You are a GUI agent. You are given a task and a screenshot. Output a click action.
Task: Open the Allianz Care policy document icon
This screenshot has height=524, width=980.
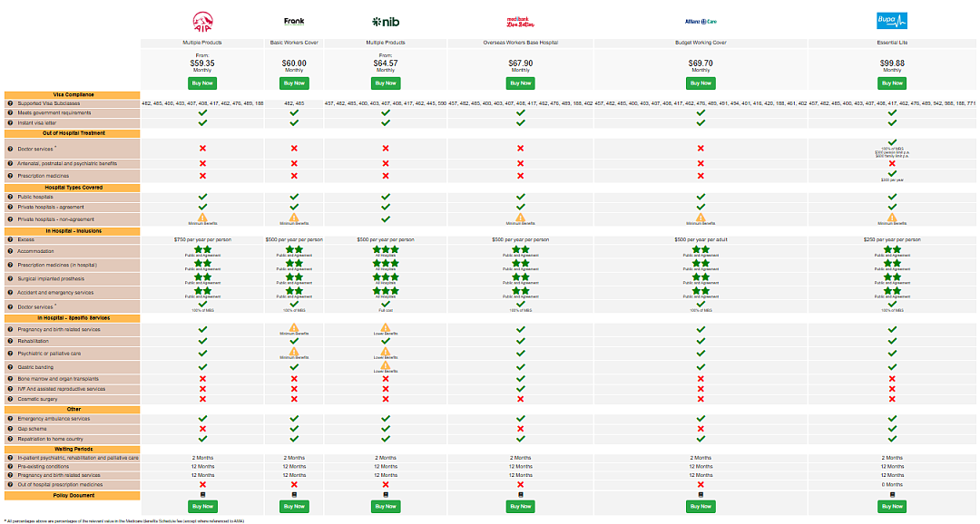coord(701,495)
